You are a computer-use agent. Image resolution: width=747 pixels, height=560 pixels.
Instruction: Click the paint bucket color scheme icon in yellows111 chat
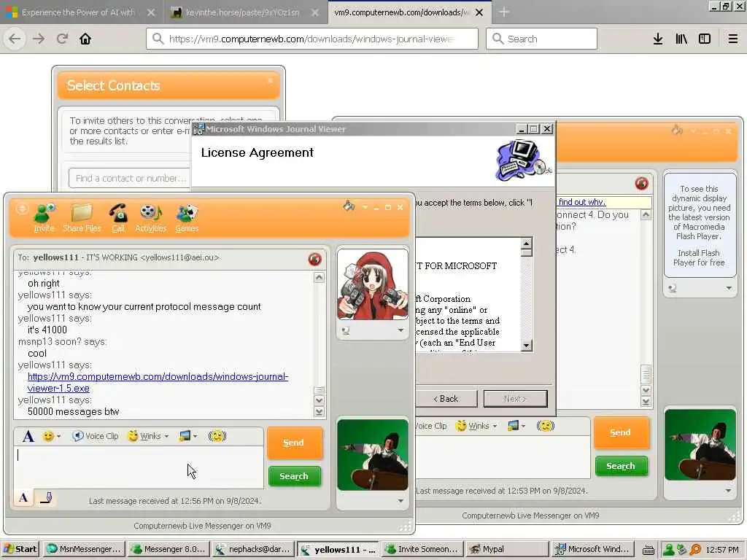[349, 206]
